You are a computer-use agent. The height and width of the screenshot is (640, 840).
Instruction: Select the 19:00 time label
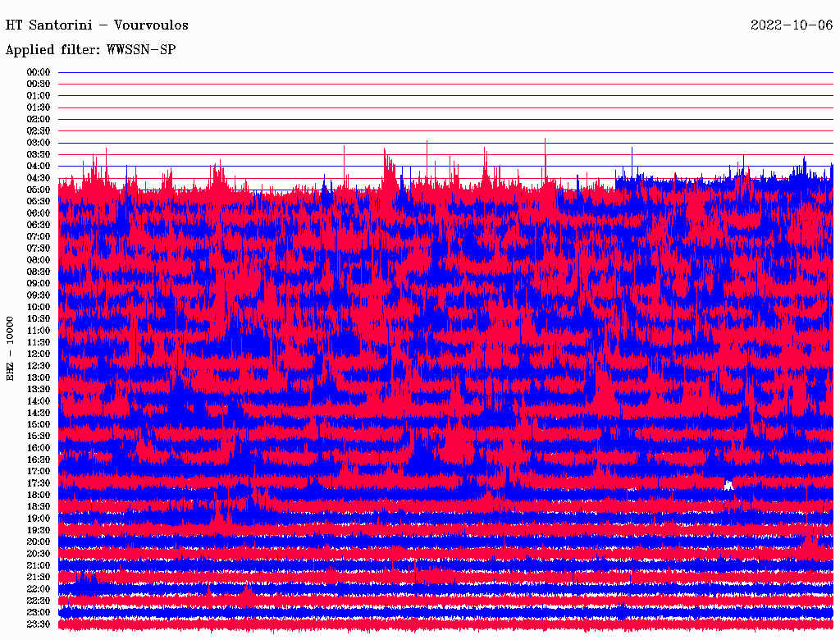click(x=39, y=519)
